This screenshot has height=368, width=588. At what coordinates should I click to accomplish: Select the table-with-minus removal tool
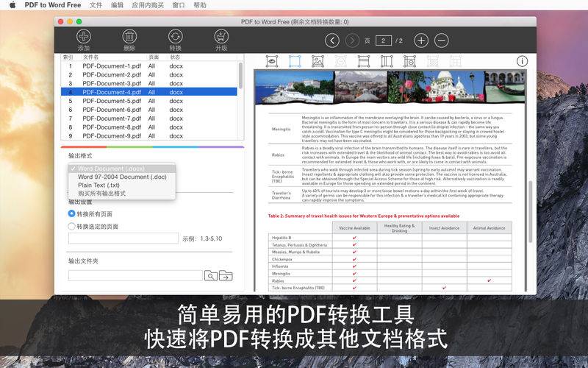tap(409, 61)
